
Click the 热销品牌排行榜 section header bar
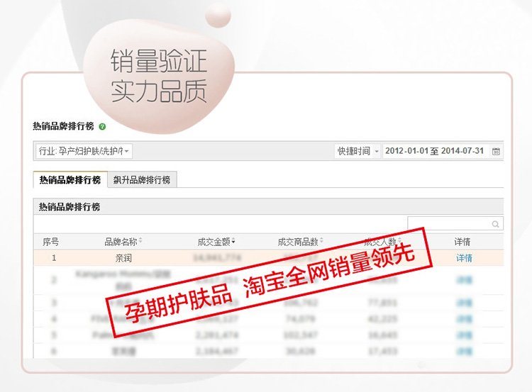click(x=268, y=206)
